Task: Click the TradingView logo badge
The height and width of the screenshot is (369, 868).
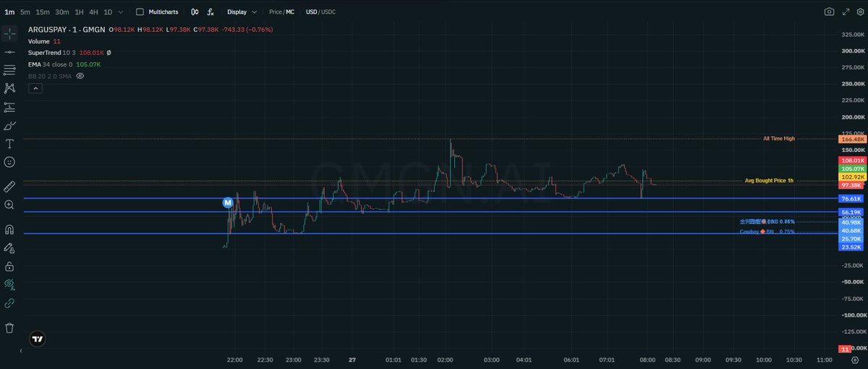Action: 37,339
